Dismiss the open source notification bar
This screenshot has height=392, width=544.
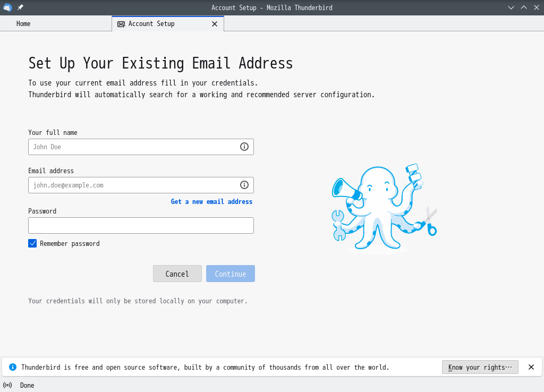pos(531,367)
